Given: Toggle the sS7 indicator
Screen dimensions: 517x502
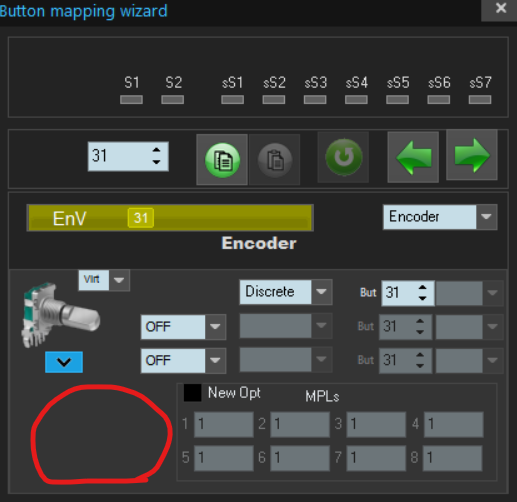Looking at the screenshot, I should (480, 100).
